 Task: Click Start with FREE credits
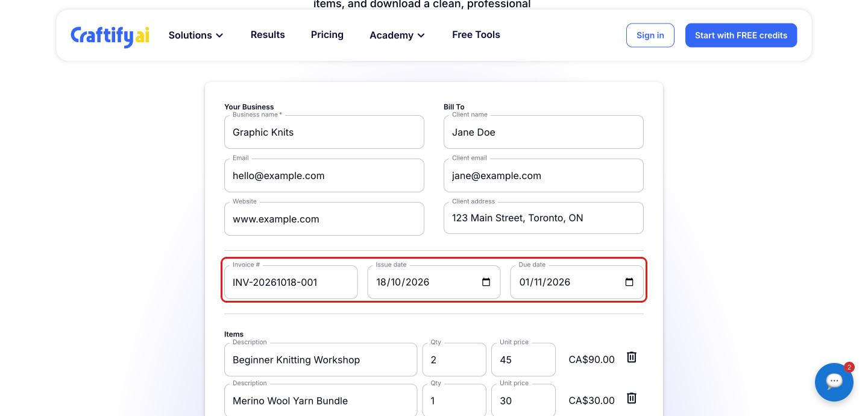(x=741, y=35)
